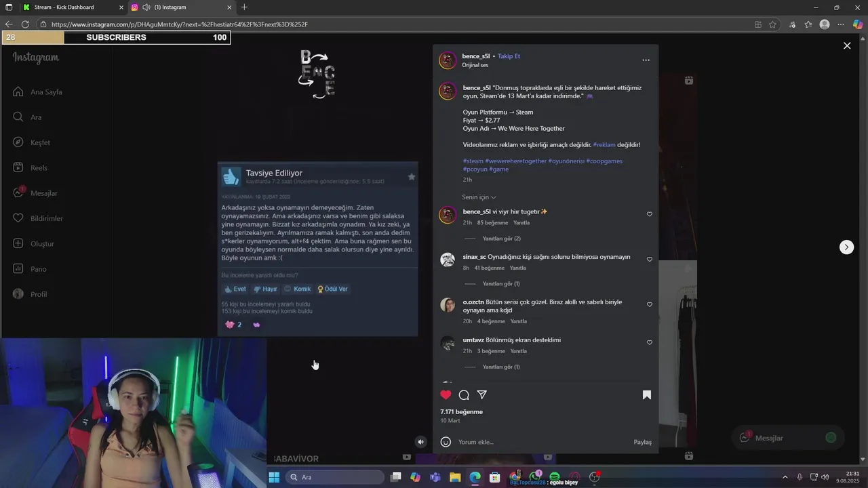Image resolution: width=868 pixels, height=488 pixels.
Task: Show hidden system tray icons
Action: 785,477
